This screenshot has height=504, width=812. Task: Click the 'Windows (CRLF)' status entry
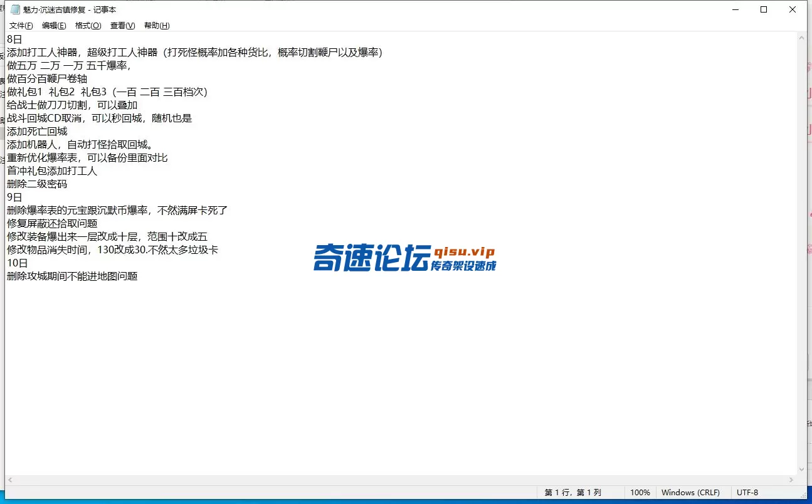click(690, 493)
